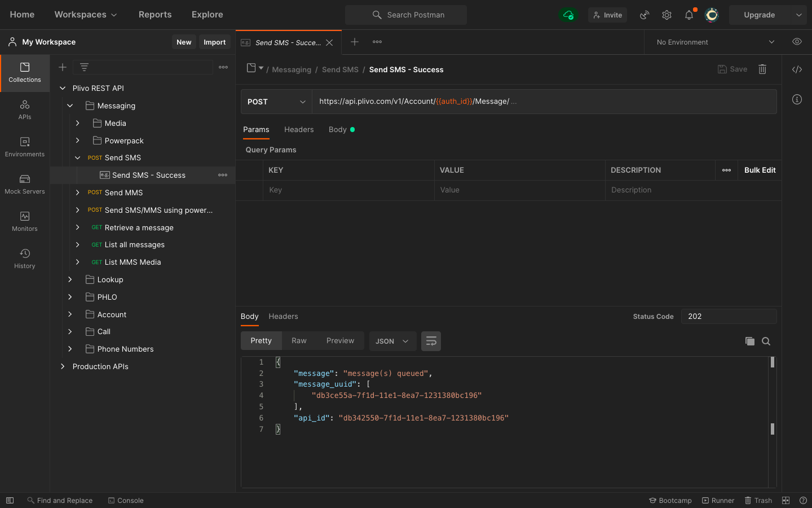
Task: Click the code snippet icon
Action: (797, 69)
